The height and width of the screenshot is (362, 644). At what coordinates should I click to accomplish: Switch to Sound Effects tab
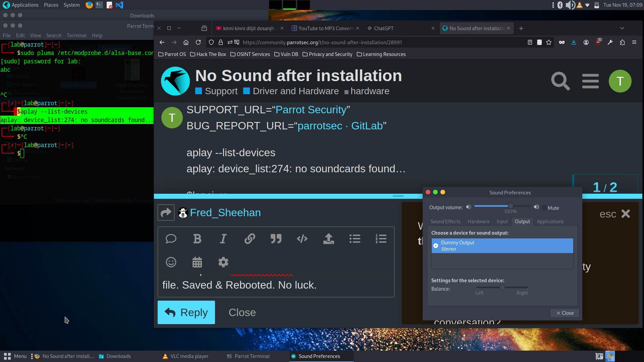pos(445,222)
